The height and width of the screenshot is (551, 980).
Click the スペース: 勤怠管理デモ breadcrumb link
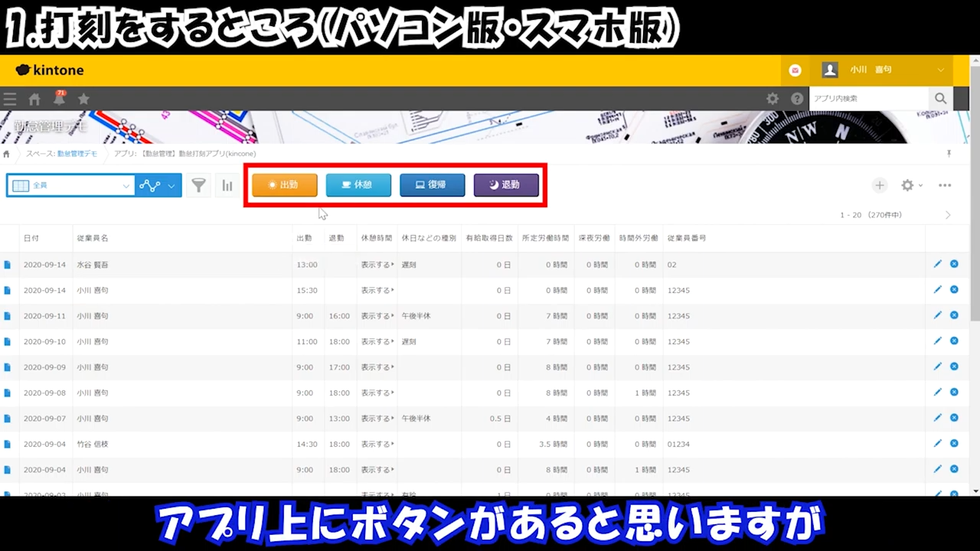(61, 154)
